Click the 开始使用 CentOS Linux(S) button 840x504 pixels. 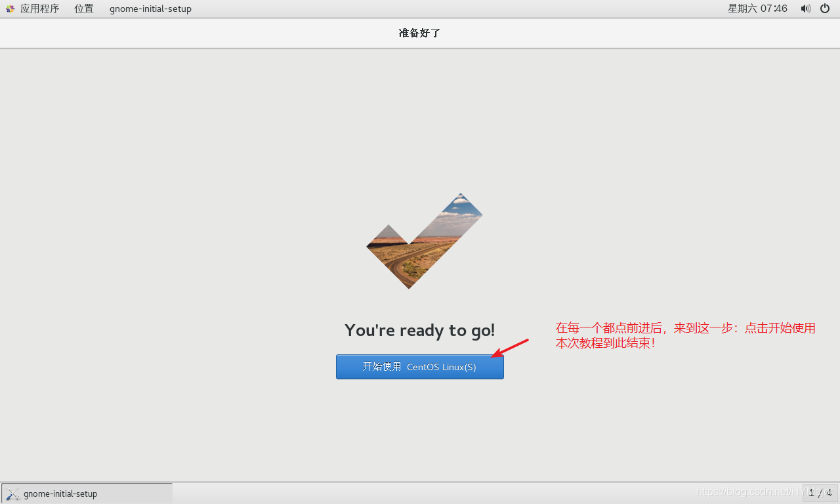pos(420,367)
